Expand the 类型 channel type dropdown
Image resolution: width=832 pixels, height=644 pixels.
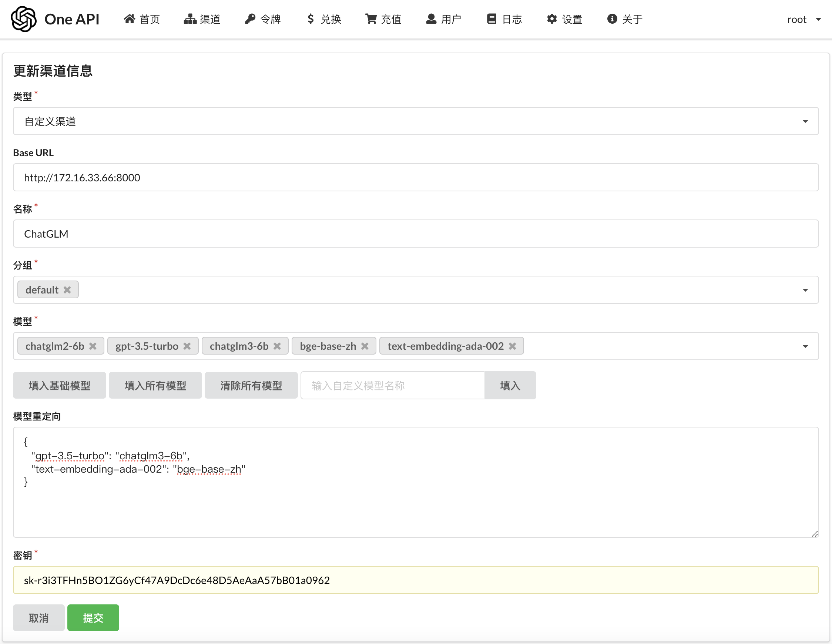[x=805, y=121]
